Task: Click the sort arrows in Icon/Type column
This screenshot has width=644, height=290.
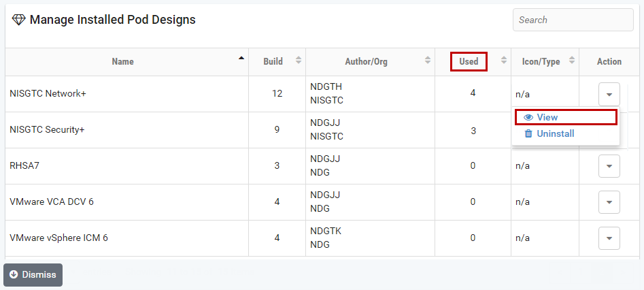Action: click(572, 61)
